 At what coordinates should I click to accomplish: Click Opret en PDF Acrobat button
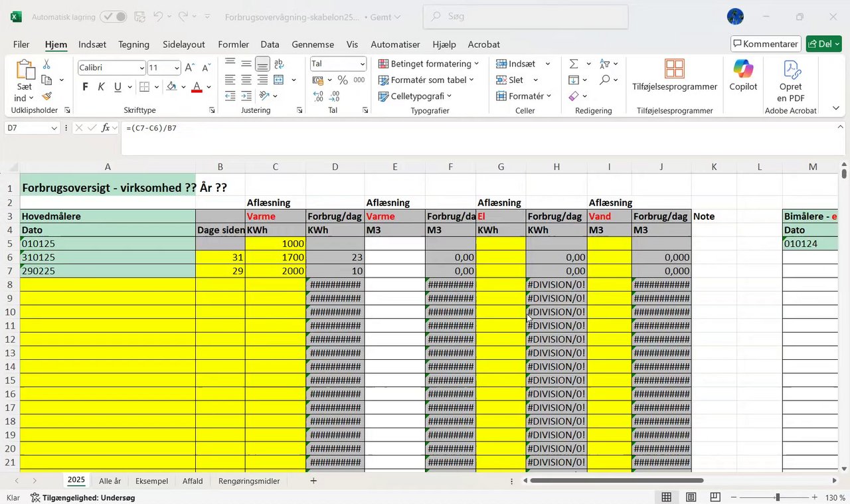click(790, 81)
